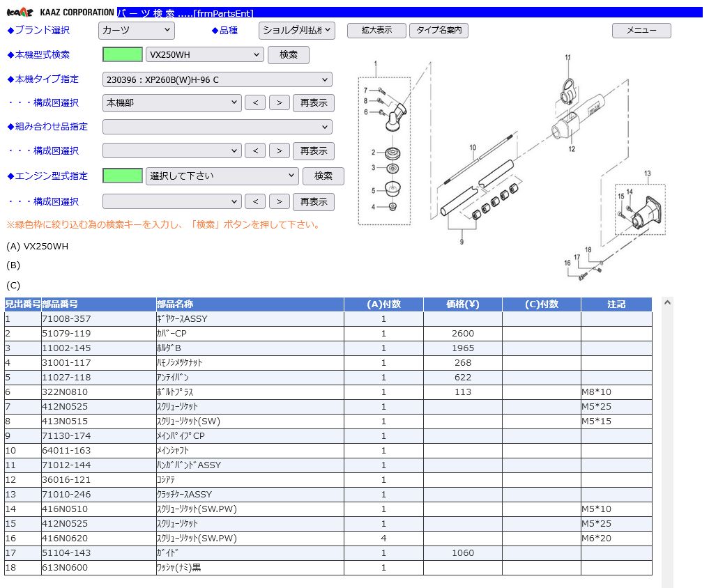Click the タイプ名案内 button
Screen dimensions: 709x588
point(439,31)
